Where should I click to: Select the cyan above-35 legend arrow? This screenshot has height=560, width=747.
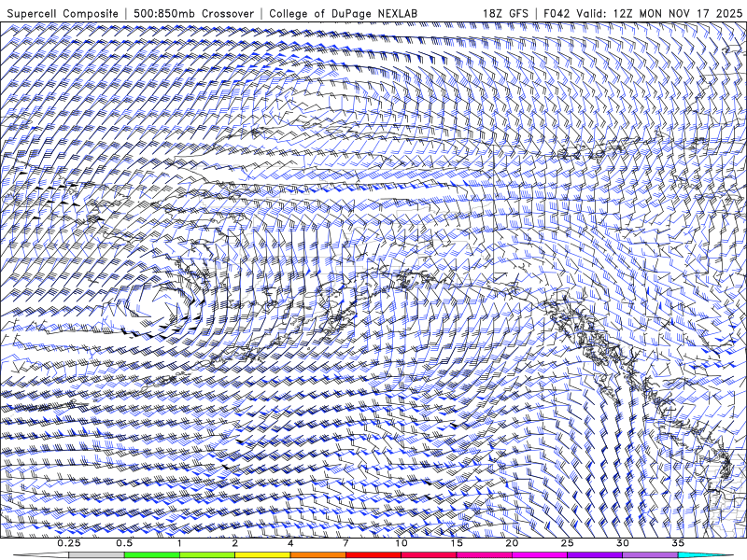pyautogui.click(x=705, y=555)
